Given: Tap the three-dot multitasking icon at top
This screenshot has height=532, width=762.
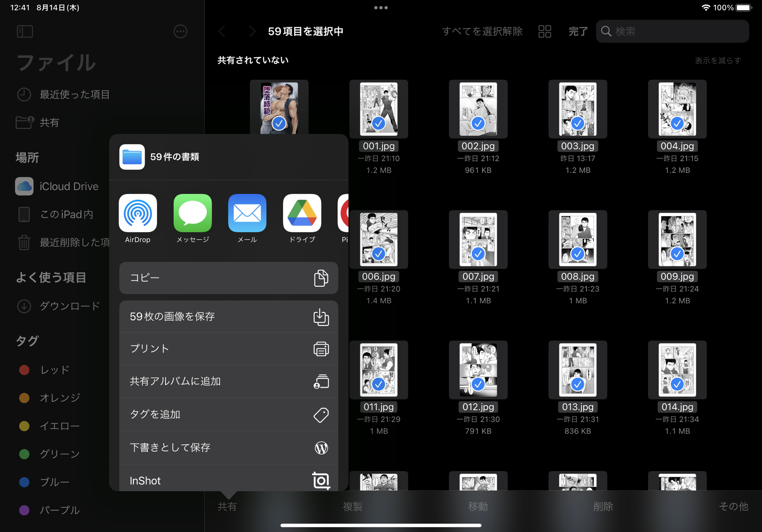Looking at the screenshot, I should [381, 8].
